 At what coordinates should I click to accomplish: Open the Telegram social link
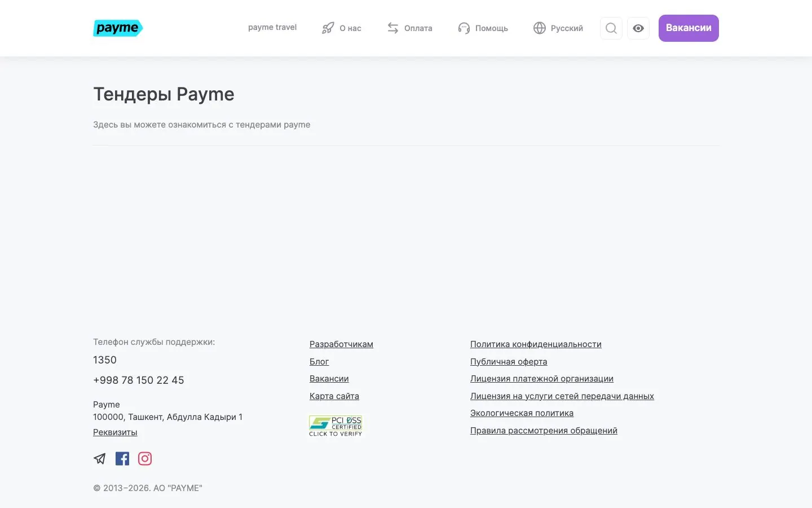[x=100, y=458]
